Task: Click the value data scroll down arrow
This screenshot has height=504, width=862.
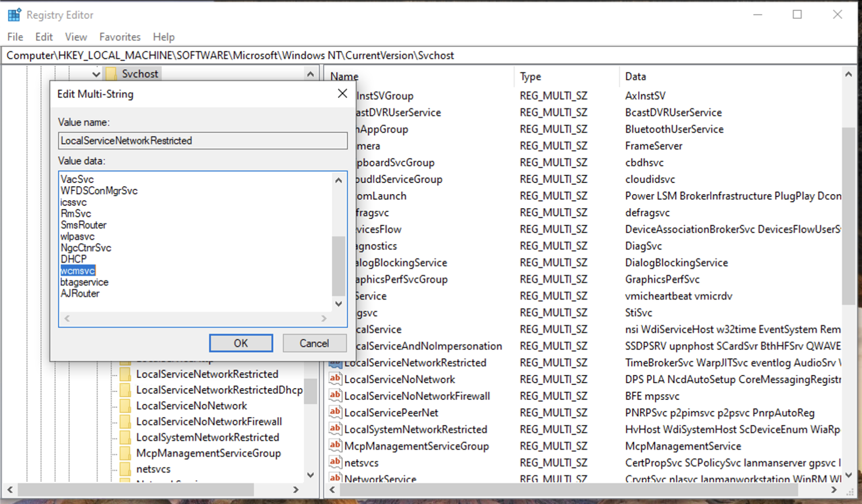Action: point(338,304)
